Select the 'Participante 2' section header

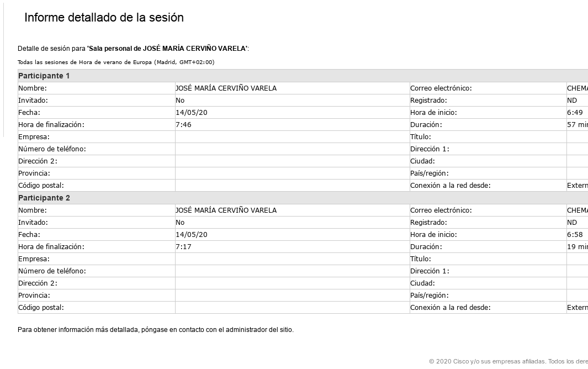(44, 198)
